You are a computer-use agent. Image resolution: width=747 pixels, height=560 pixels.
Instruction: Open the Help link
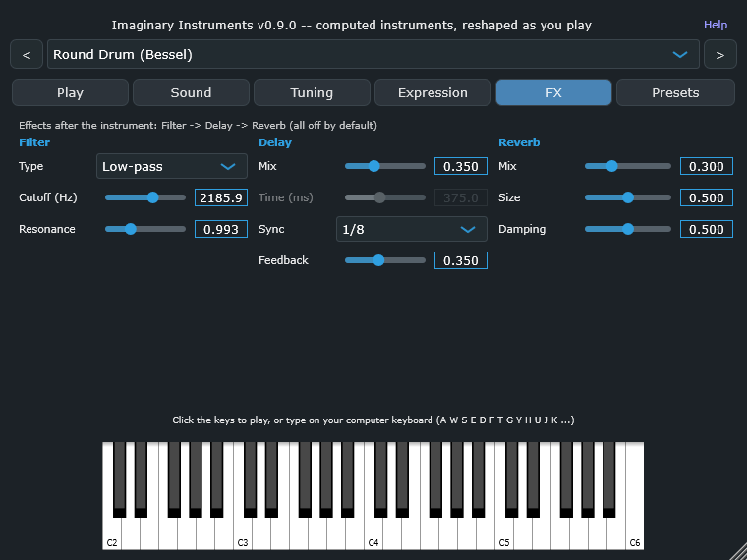716,25
